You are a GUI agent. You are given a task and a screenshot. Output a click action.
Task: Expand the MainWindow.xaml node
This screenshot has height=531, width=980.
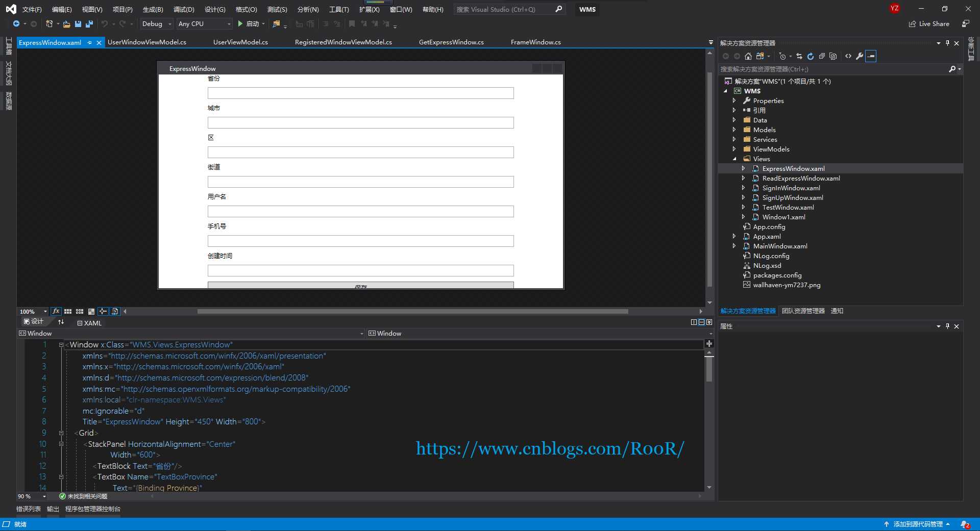(734, 246)
